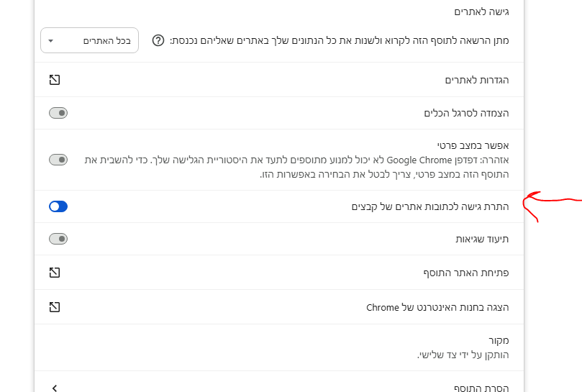This screenshot has width=582, height=392.
Task: Click the הצגה בחנות האינטרנט של Chrome text
Action: click(437, 308)
